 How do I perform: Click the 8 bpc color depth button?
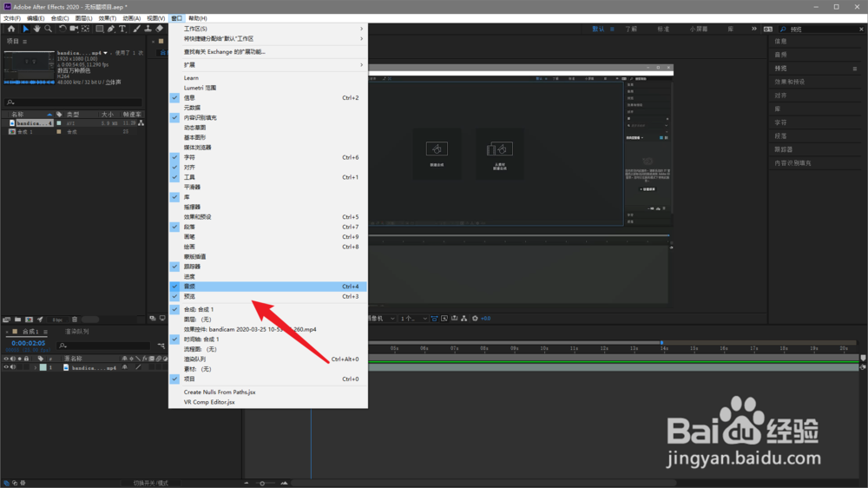pos(57,320)
